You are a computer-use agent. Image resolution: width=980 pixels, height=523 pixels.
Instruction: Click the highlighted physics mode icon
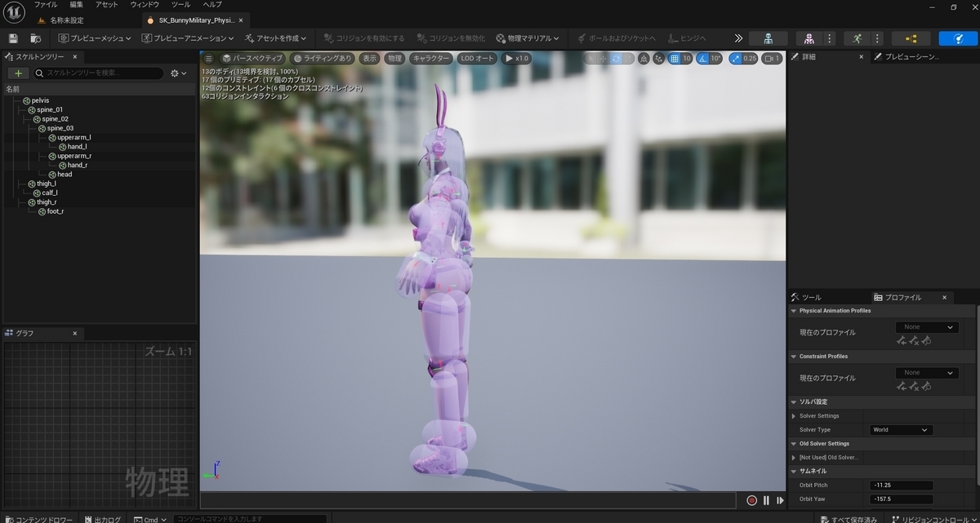pyautogui.click(x=958, y=38)
